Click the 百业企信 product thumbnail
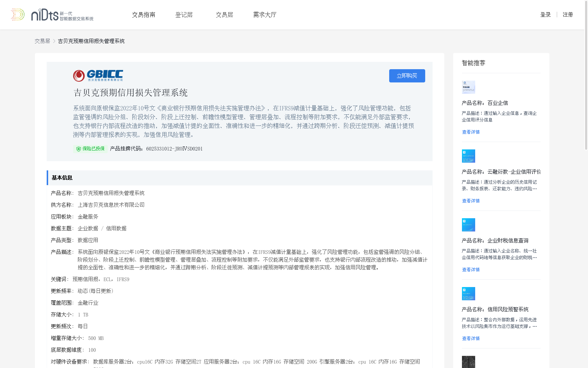This screenshot has height=368, width=588. coord(469,87)
